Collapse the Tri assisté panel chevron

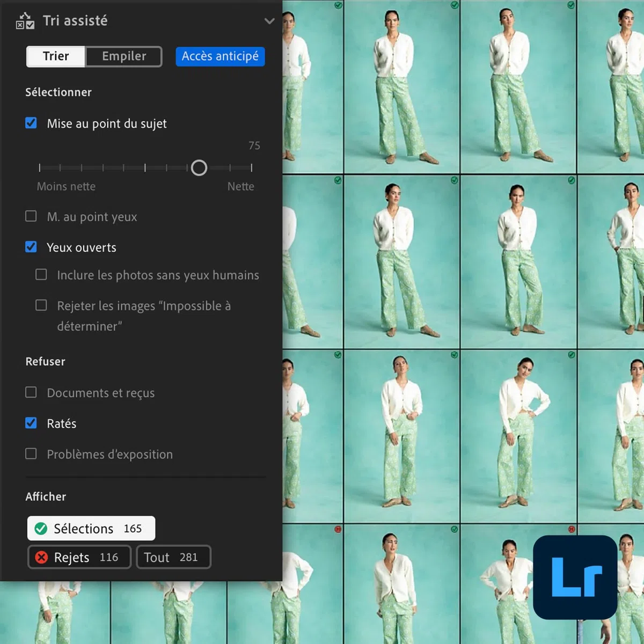tap(269, 21)
